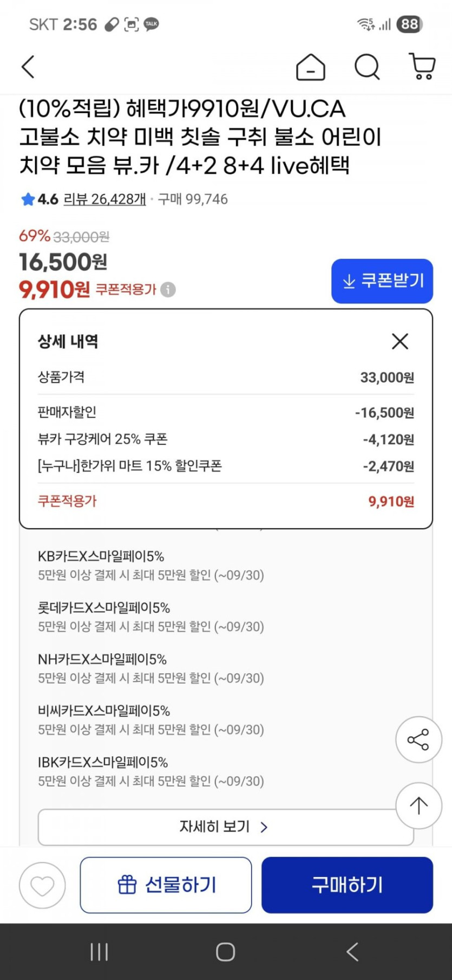Open the shopping cart

pos(422,67)
